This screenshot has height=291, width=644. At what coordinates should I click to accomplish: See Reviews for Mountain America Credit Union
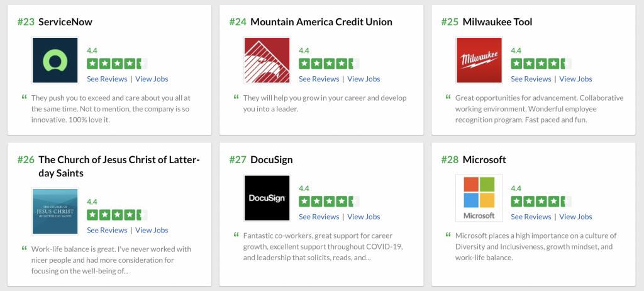pyautogui.click(x=319, y=79)
